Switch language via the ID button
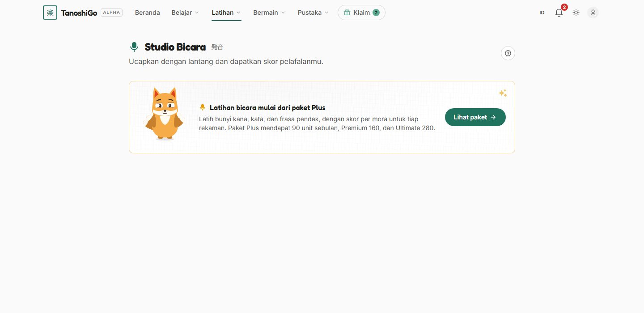The width and height of the screenshot is (644, 313). point(542,13)
